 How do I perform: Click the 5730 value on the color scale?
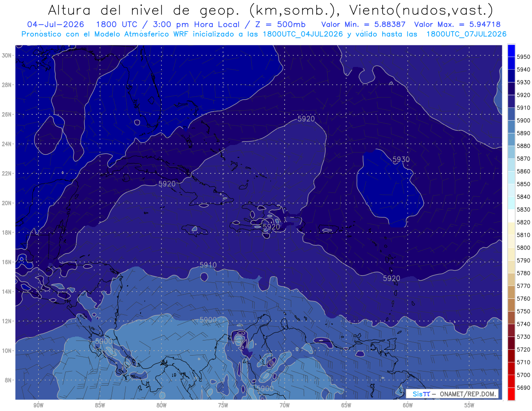[x=523, y=337]
